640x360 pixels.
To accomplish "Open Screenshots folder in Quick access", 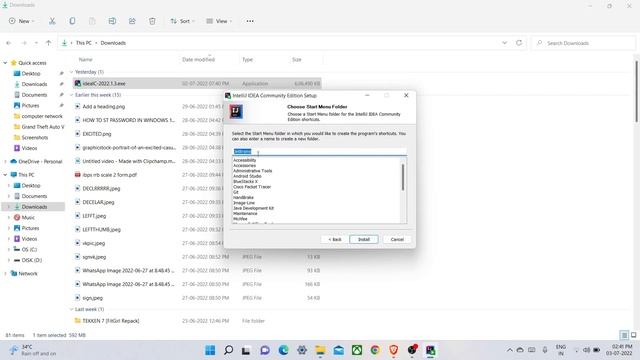I will click(x=34, y=138).
